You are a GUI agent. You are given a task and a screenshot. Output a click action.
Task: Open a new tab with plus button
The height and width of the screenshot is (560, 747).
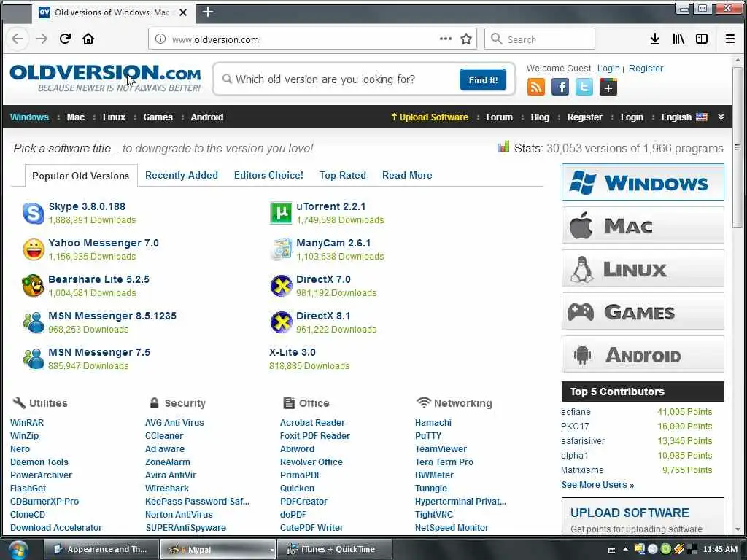(x=208, y=12)
